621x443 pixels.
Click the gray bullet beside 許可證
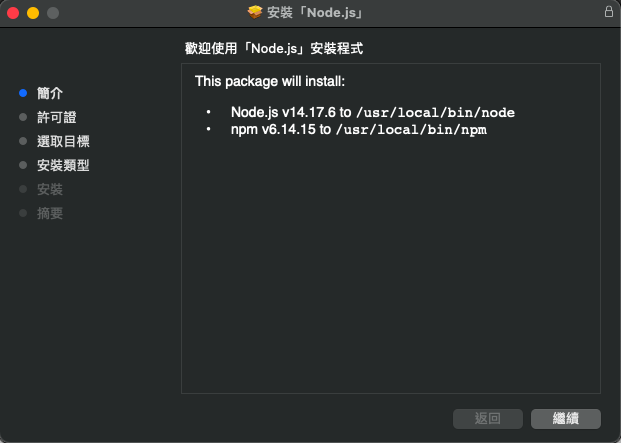[23, 117]
